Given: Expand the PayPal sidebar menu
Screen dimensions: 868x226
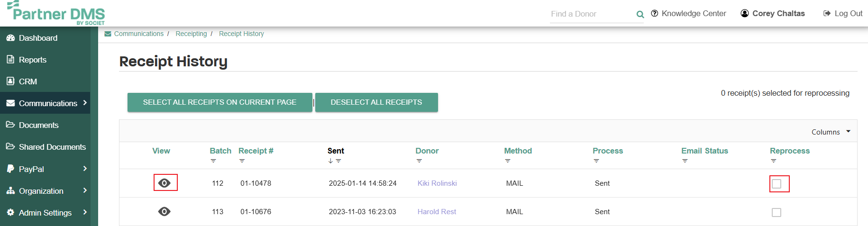Looking at the screenshot, I should (x=45, y=169).
